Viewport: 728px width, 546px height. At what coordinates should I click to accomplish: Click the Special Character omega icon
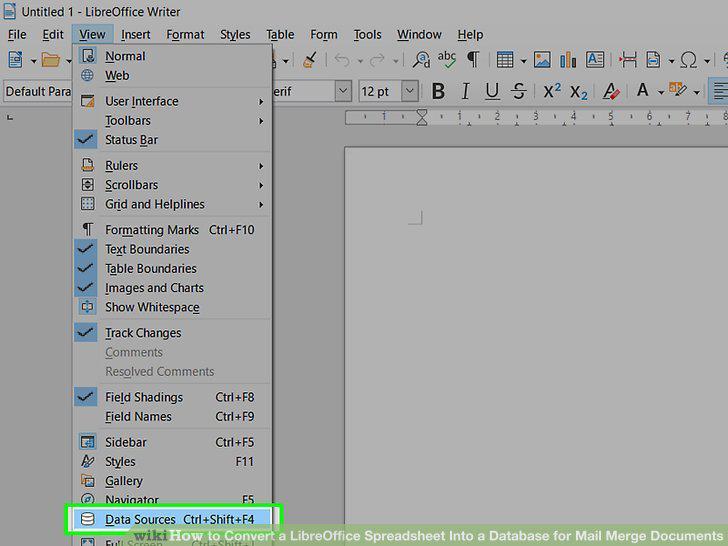[x=689, y=60]
